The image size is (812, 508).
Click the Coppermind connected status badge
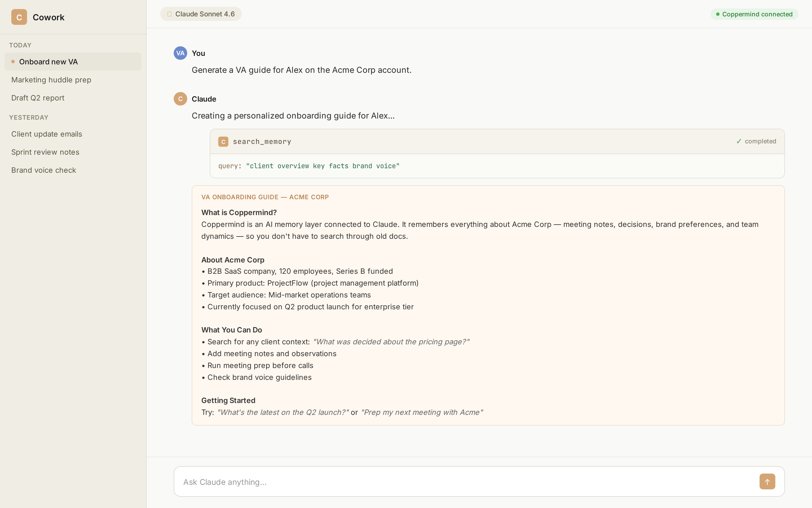pyautogui.click(x=754, y=14)
